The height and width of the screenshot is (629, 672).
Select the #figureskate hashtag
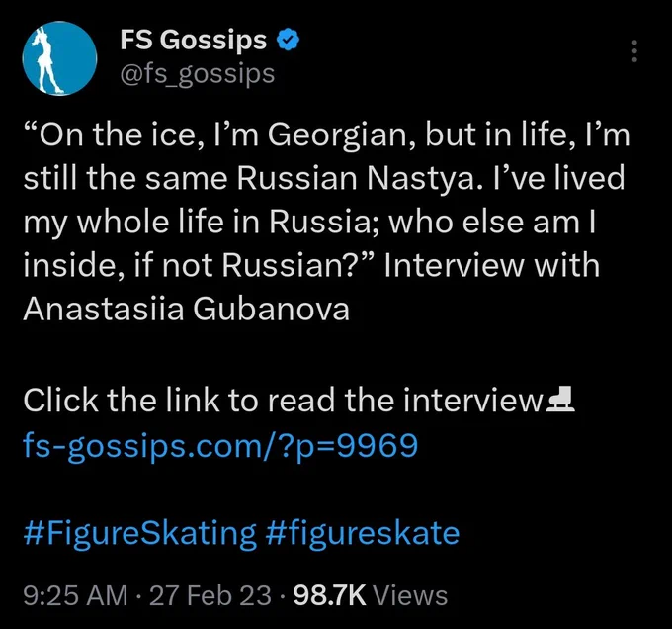363,533
